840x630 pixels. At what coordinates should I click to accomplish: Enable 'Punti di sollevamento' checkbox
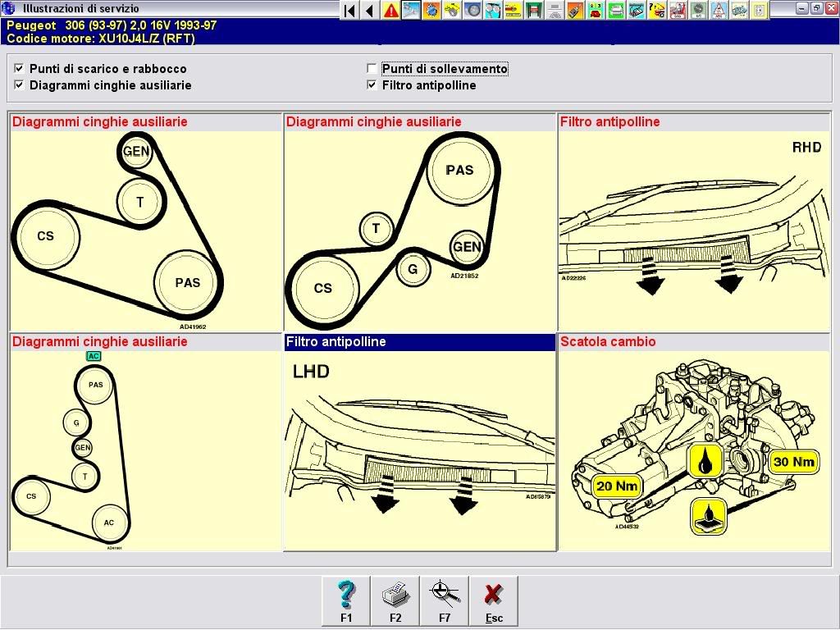(x=372, y=69)
